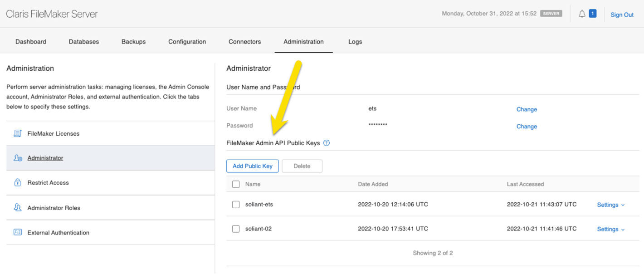The image size is (644, 274).
Task: Click the Claris FileMaker Server title
Action: (x=52, y=14)
